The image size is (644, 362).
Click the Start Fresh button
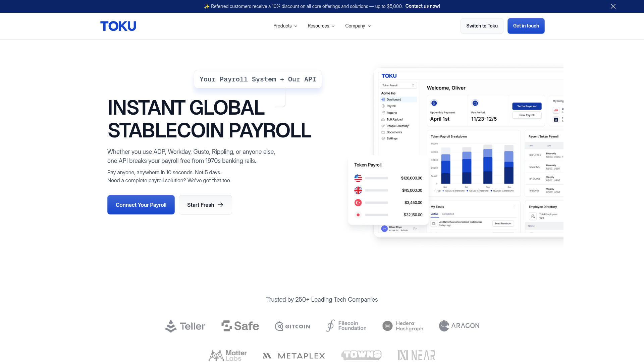(205, 205)
